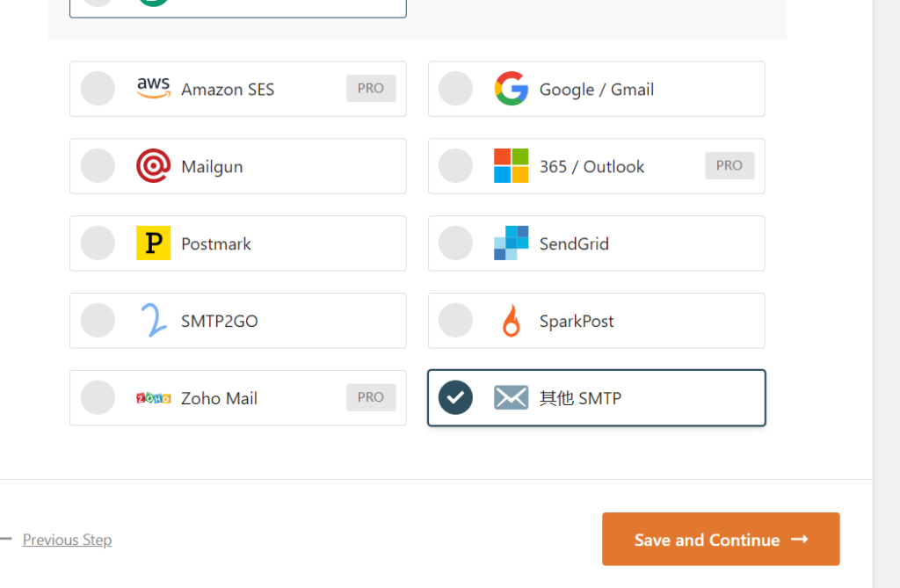Click the yellow Postmark P logo
This screenshot has width=900, height=588.
[x=153, y=243]
